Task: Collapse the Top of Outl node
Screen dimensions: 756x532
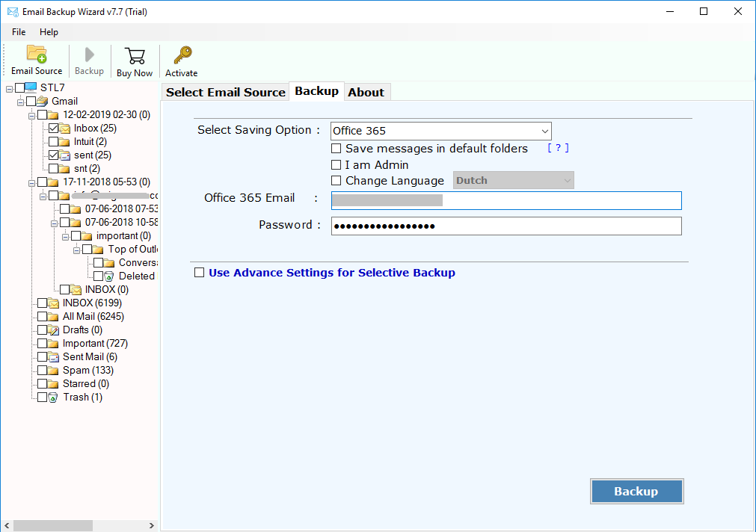Action: tap(76, 250)
